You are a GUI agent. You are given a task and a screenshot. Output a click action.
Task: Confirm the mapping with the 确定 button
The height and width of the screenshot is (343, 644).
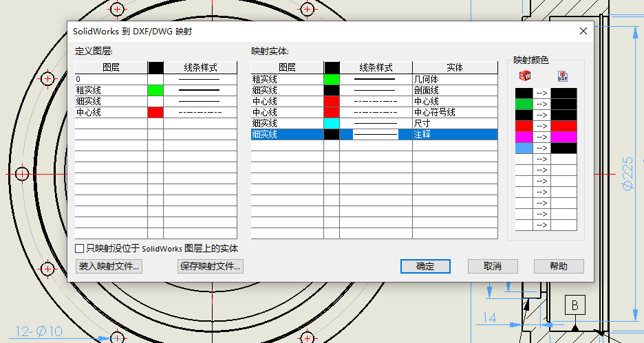pos(425,266)
